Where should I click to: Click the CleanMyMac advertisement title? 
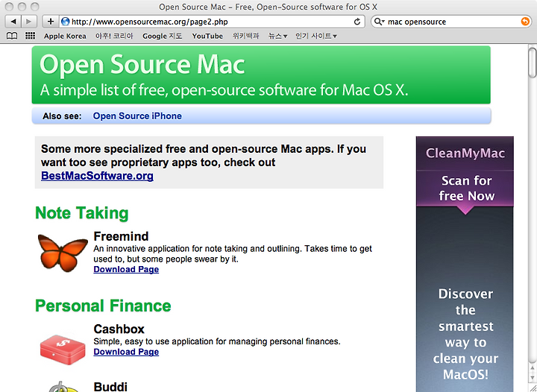(465, 153)
